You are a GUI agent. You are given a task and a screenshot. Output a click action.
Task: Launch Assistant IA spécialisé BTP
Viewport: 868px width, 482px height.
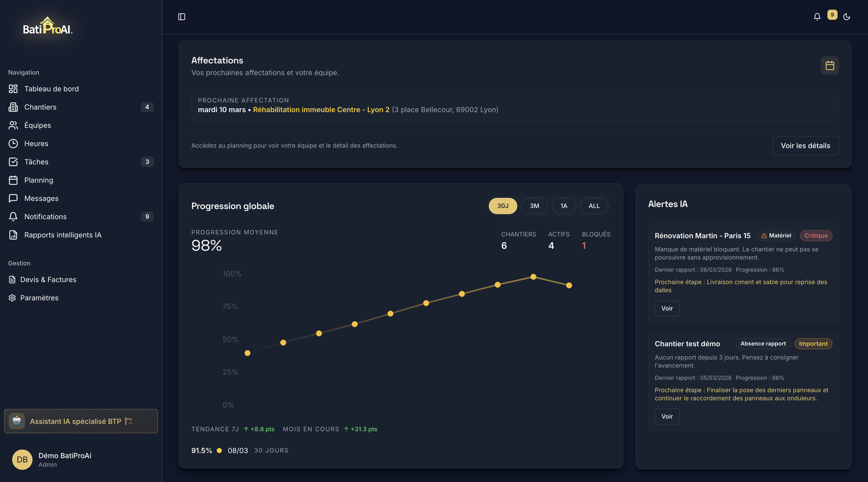[x=81, y=421]
